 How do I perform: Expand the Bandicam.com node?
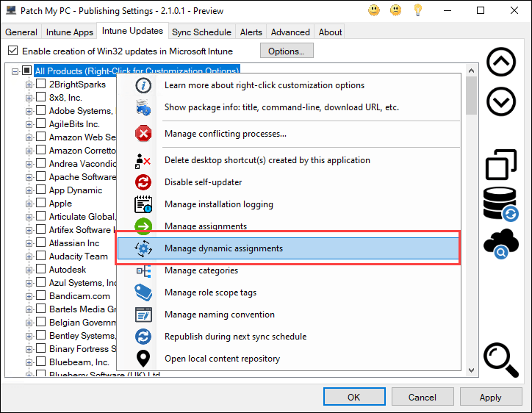(29, 297)
